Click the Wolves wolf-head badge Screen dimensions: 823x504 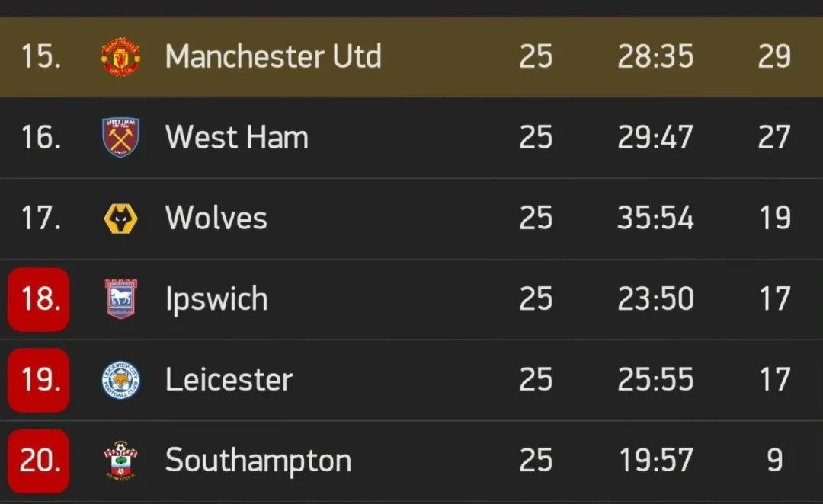click(x=120, y=219)
